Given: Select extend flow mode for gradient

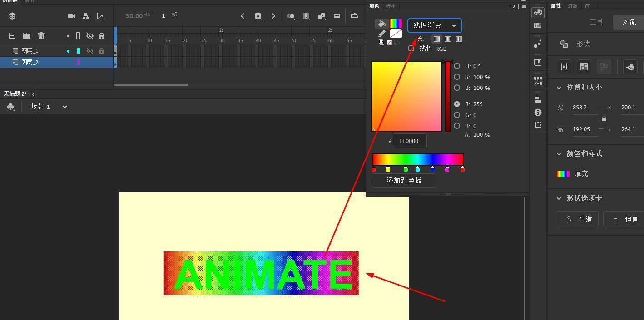Looking at the screenshot, I should [x=436, y=39].
